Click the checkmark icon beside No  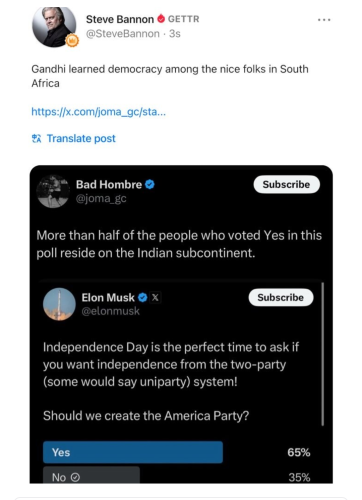pyautogui.click(x=75, y=478)
